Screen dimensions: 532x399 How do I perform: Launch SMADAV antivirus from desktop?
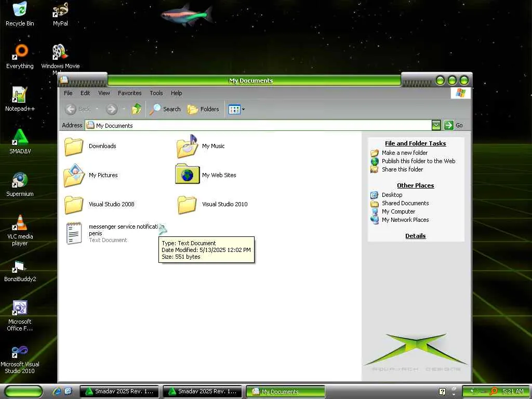[x=20, y=142]
